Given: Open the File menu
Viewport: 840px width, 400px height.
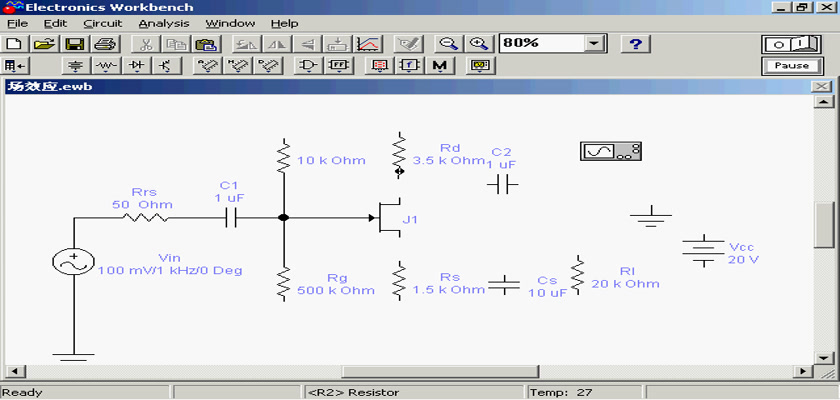Looking at the screenshot, I should 17,24.
